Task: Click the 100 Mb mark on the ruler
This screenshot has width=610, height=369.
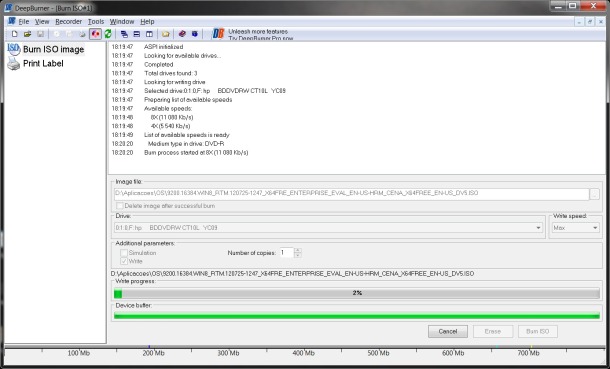Action: pos(79,353)
